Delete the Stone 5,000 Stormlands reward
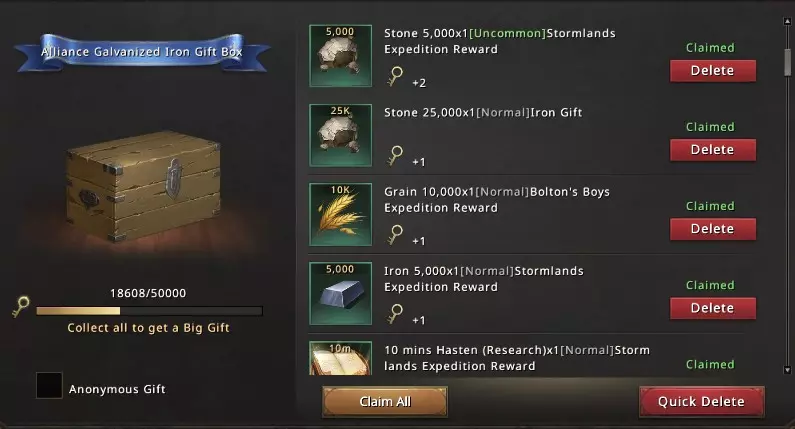Screen dimensions: 795x429 [713, 70]
